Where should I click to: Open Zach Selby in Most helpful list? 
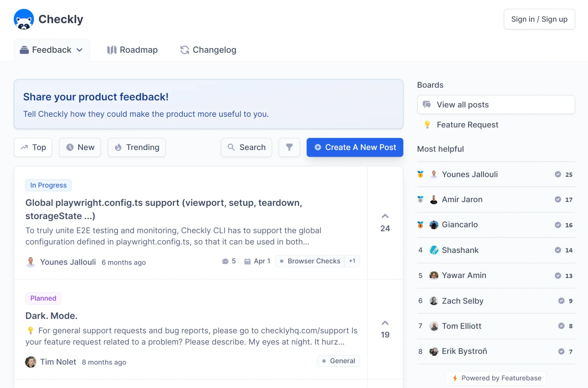click(x=496, y=301)
